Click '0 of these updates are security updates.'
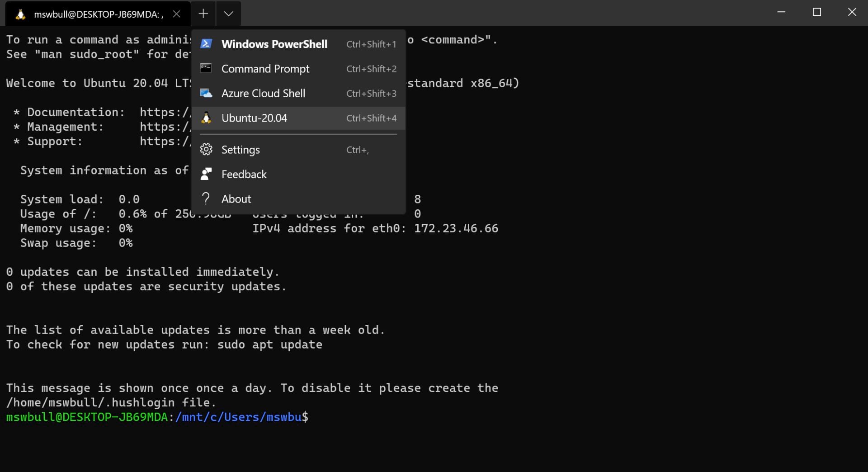 (146, 287)
